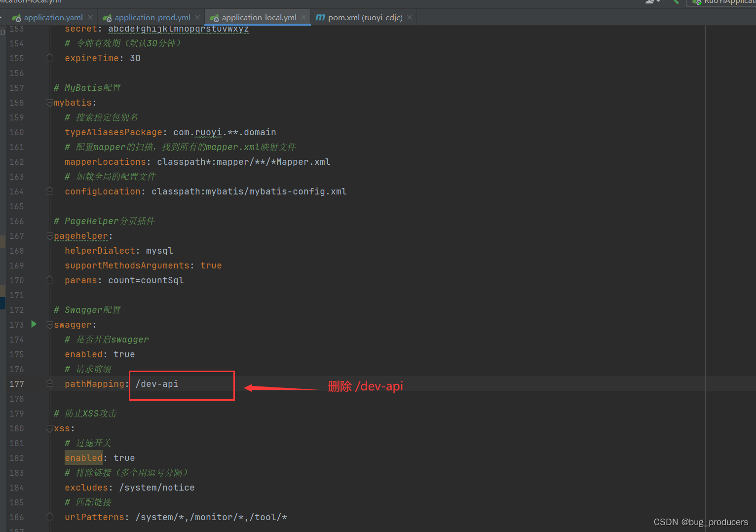The height and width of the screenshot is (532, 756).
Task: Click the # 防止XSS攻击 comment
Action: pyautogui.click(x=85, y=414)
